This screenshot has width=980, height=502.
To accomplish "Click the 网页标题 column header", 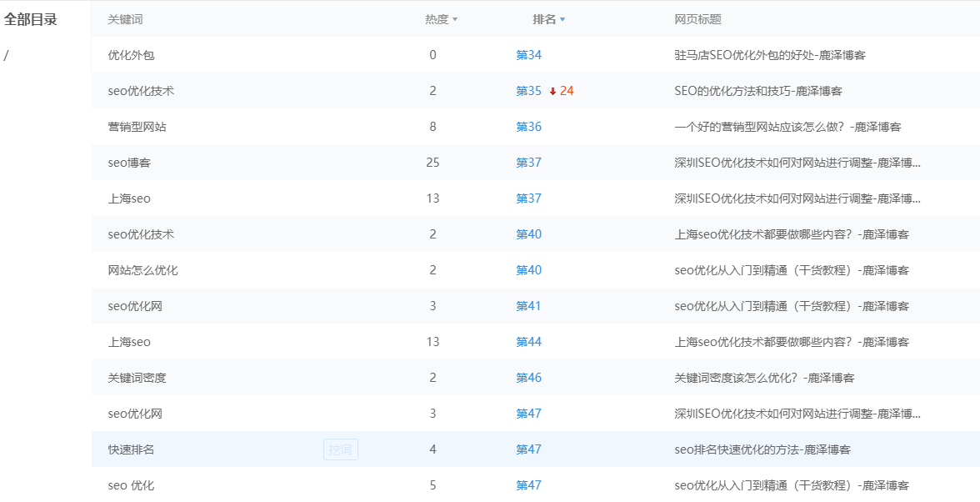I will coord(698,19).
